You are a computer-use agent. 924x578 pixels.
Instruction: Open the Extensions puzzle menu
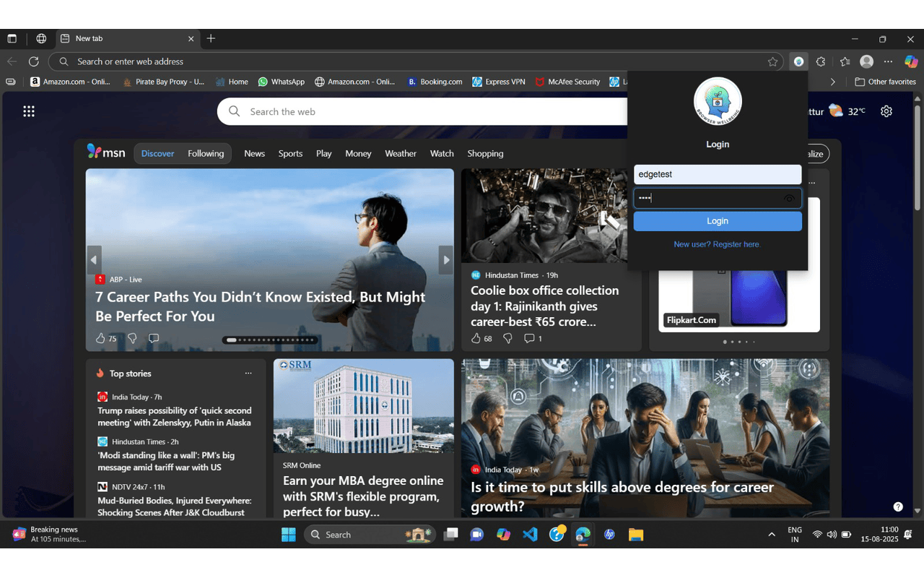(821, 61)
